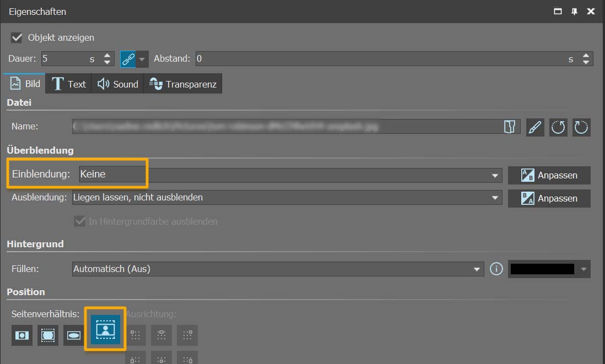
Task: Open the Füllen dropdown set to Automatisch (Aus)
Action: click(x=277, y=269)
